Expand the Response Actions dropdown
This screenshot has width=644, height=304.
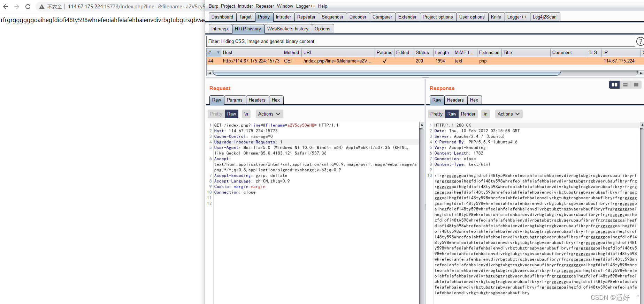tap(508, 114)
